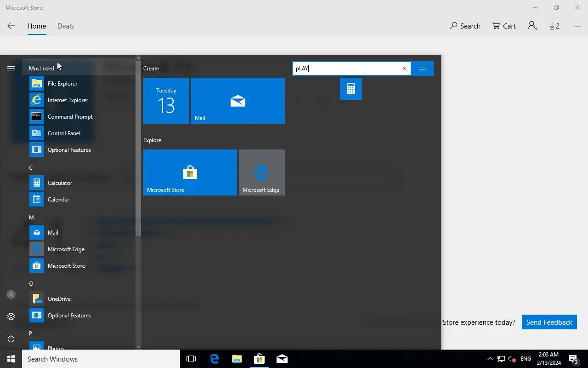The height and width of the screenshot is (368, 588).
Task: Launch Edge from the taskbar
Action: (214, 359)
